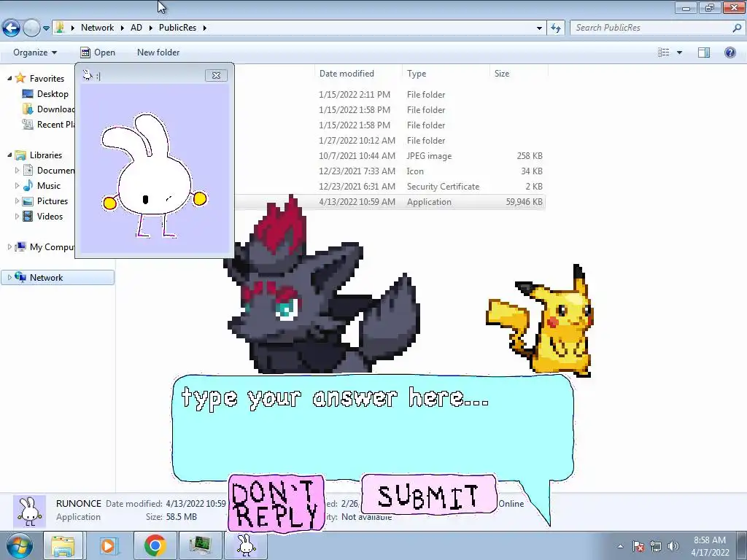Image resolution: width=747 pixels, height=560 pixels.
Task: Click the Network breadcrumb segment
Action: point(97,28)
